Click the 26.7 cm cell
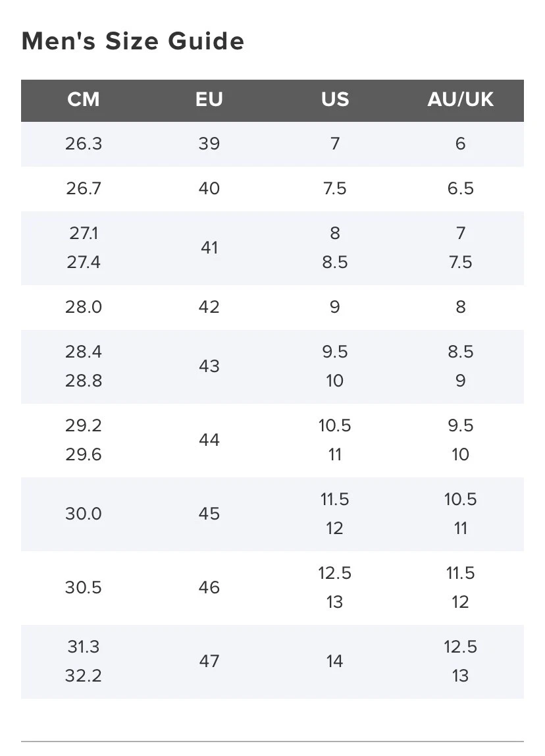545x756 pixels. pos(84,188)
